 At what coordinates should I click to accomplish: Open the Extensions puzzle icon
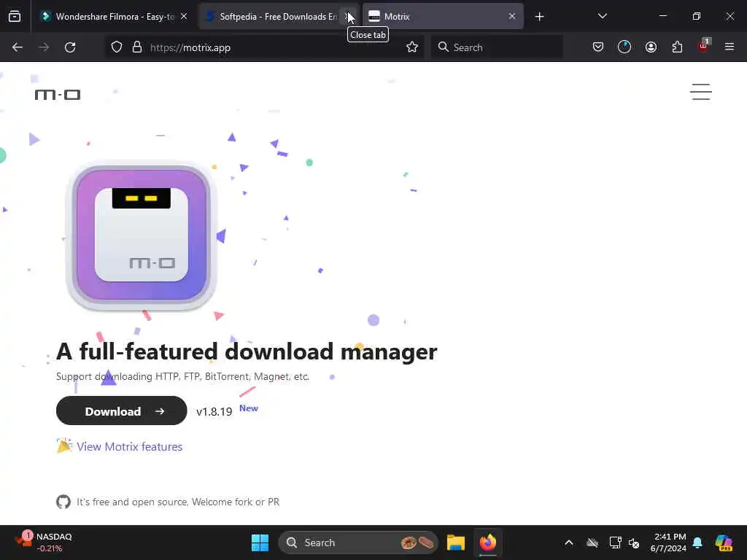pos(677,47)
